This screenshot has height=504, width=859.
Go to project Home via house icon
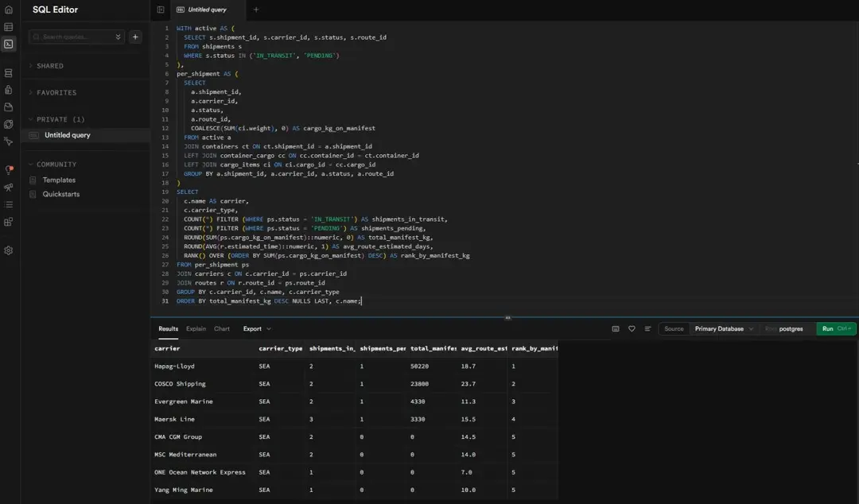tap(8, 10)
